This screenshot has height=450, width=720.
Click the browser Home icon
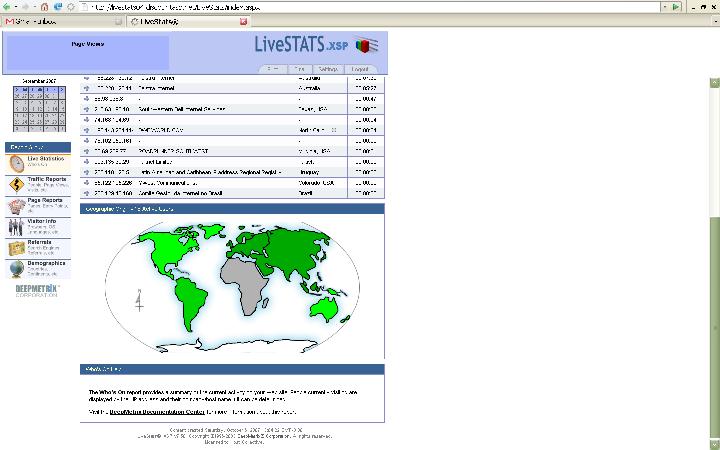(45, 7)
